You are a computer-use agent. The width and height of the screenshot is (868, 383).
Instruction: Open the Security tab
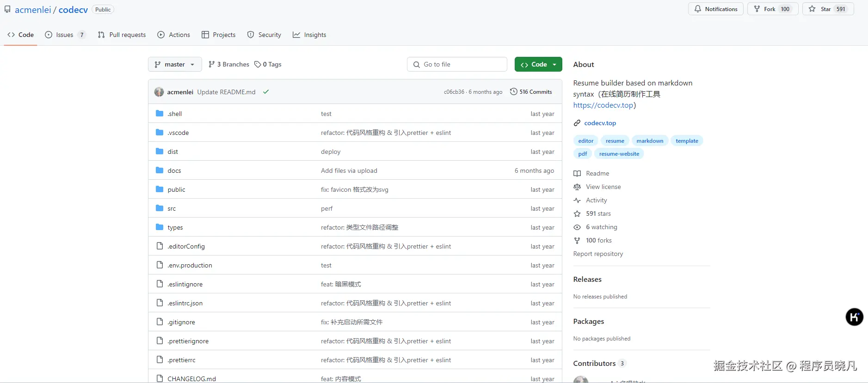[264, 35]
